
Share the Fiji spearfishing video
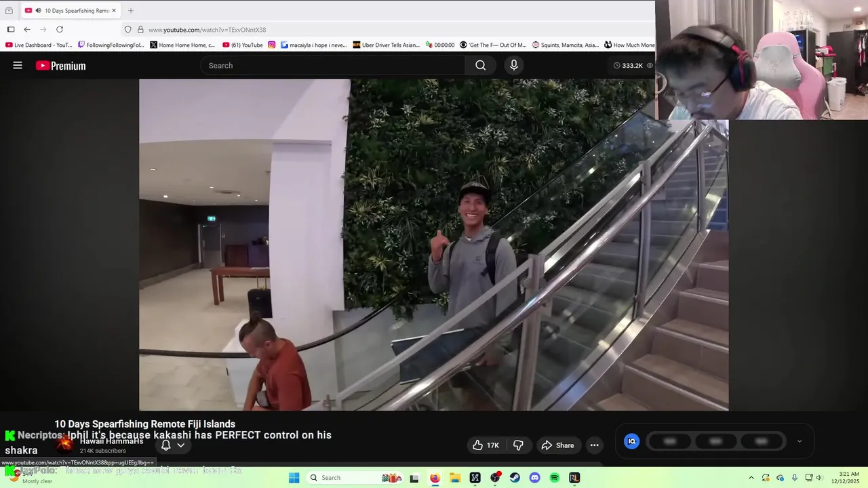pyautogui.click(x=557, y=445)
